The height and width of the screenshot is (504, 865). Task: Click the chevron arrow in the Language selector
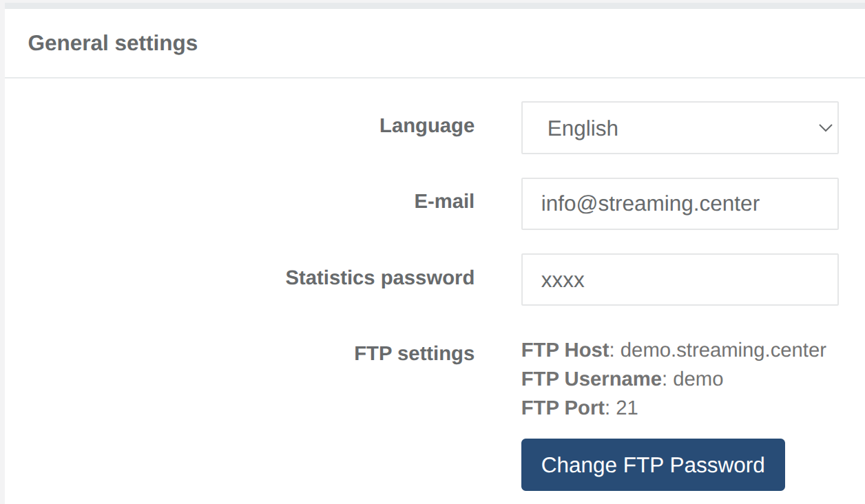pyautogui.click(x=825, y=128)
